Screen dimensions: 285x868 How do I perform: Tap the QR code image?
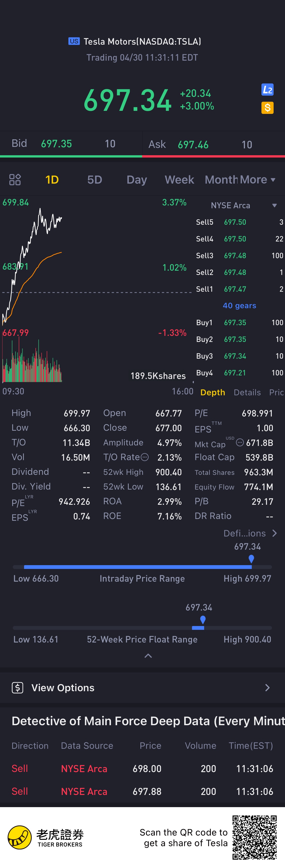point(254,837)
